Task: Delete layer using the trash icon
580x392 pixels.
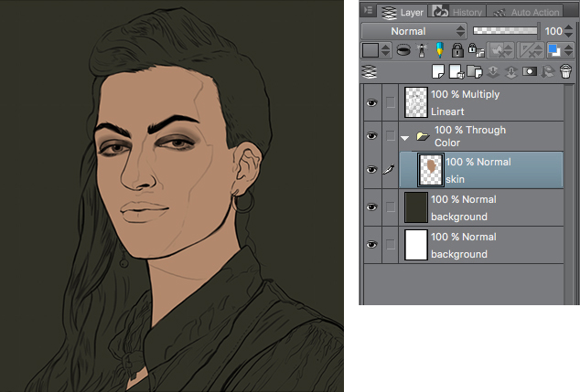Action: point(565,71)
